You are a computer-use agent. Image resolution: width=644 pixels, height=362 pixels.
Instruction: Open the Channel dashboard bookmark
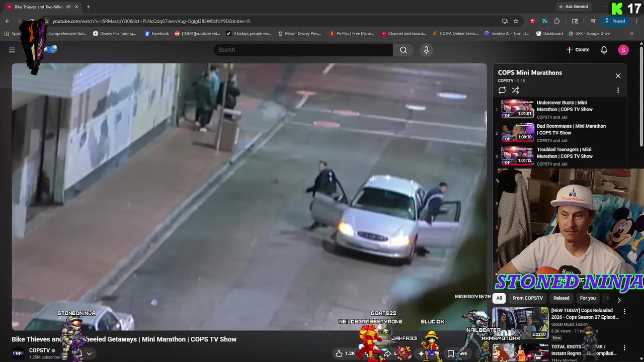click(404, 34)
